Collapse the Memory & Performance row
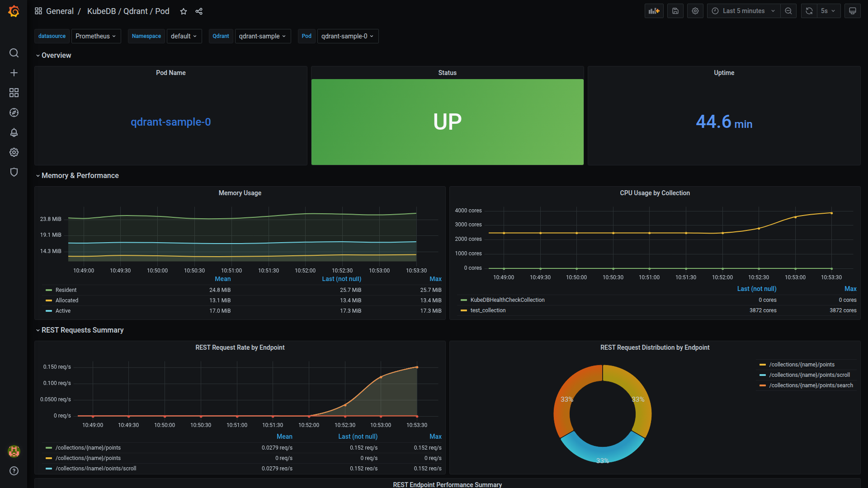Image resolution: width=868 pixels, height=488 pixels. (77, 175)
